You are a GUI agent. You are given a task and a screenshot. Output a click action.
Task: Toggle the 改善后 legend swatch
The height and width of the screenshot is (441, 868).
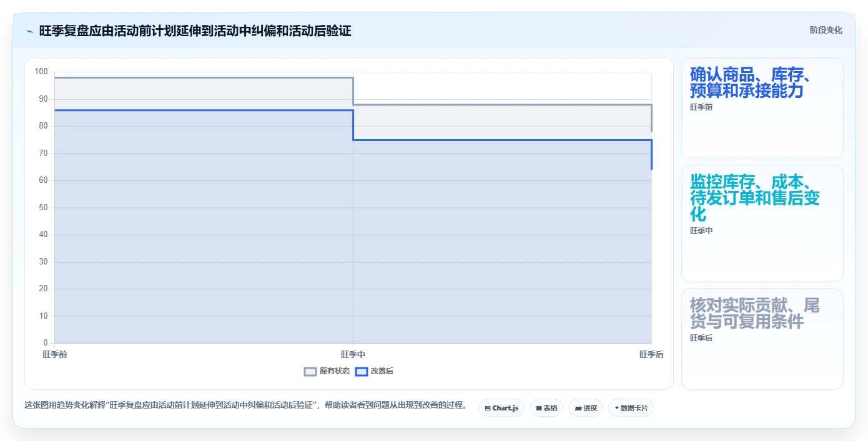click(361, 371)
